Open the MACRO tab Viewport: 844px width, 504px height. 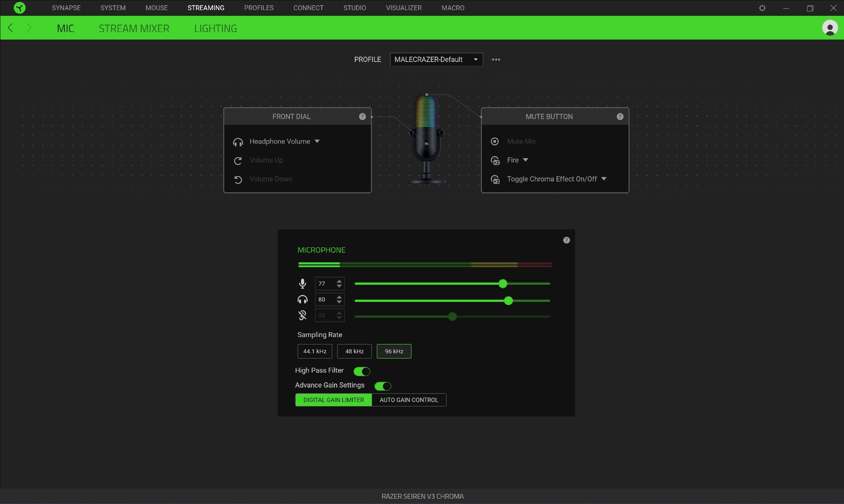[453, 8]
